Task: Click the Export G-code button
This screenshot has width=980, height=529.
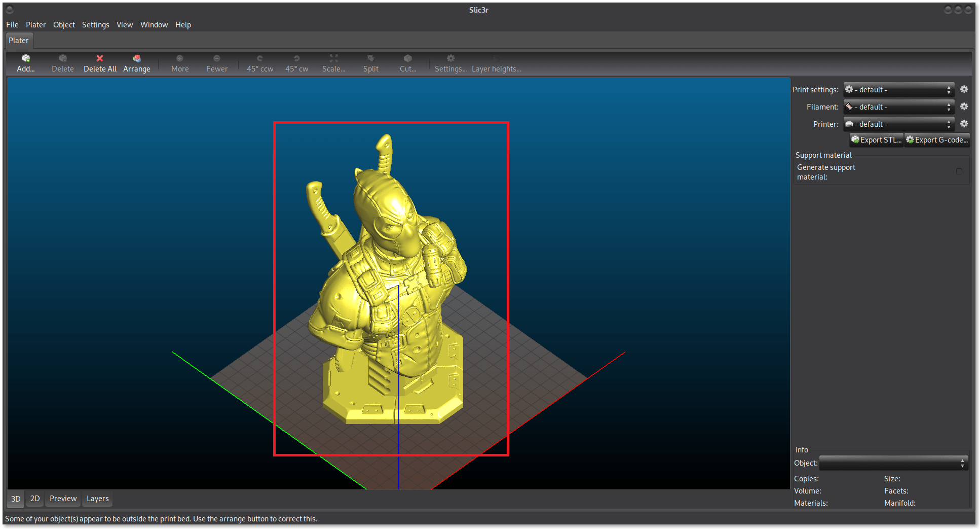Action: click(x=937, y=140)
